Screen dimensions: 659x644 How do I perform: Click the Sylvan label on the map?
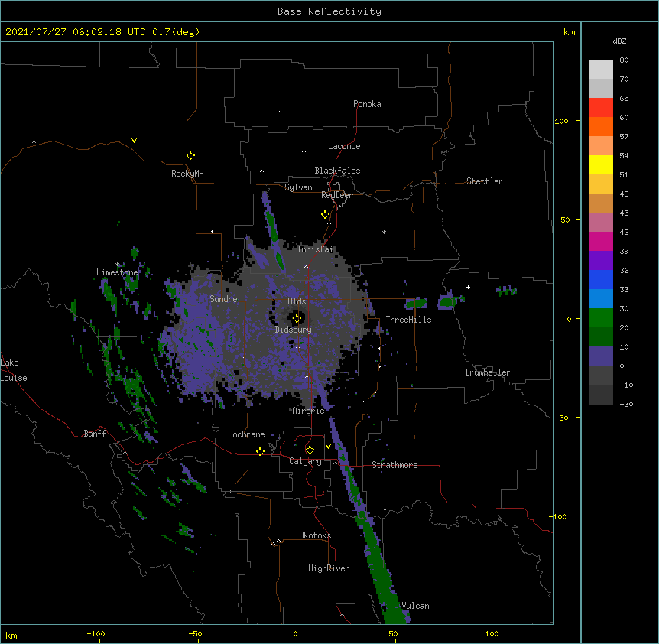(x=298, y=187)
